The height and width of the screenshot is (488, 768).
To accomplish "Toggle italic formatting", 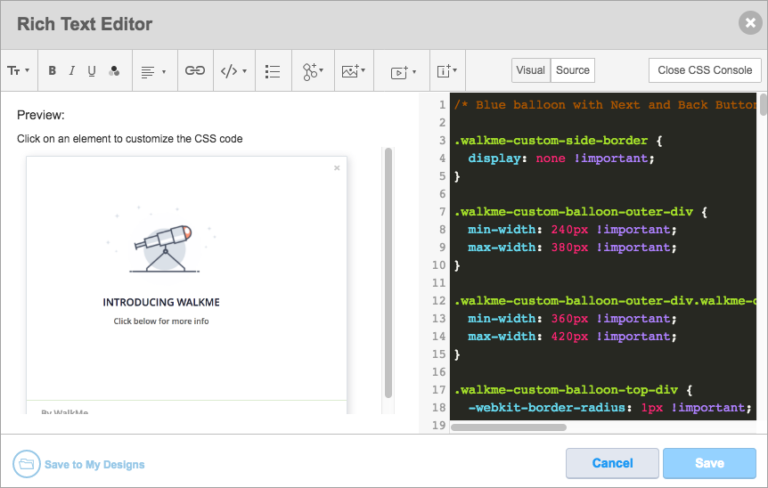I will click(72, 71).
